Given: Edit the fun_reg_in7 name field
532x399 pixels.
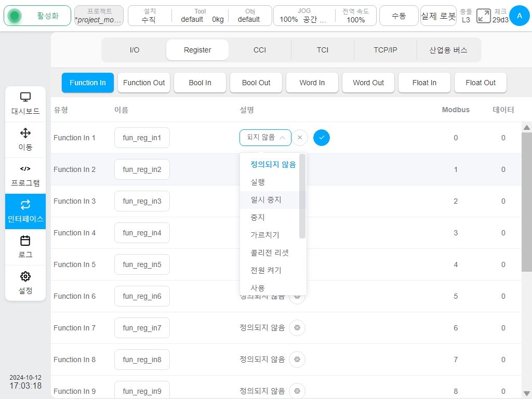Looking at the screenshot, I should (142, 328).
